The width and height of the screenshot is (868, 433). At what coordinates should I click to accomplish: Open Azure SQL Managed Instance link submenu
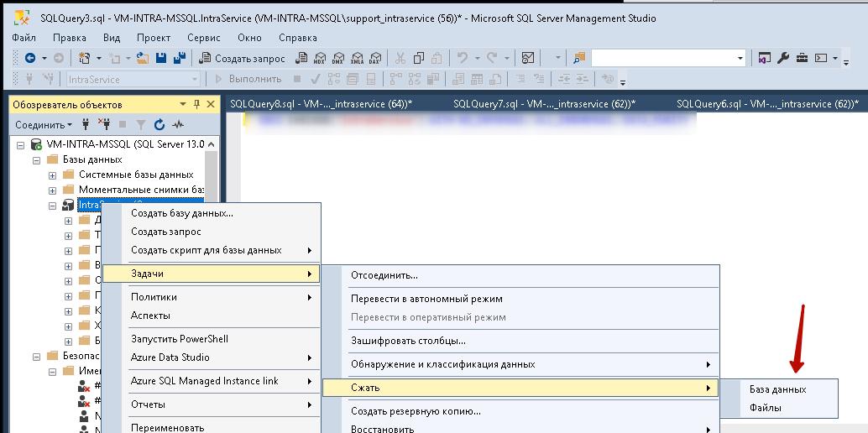pos(212,381)
